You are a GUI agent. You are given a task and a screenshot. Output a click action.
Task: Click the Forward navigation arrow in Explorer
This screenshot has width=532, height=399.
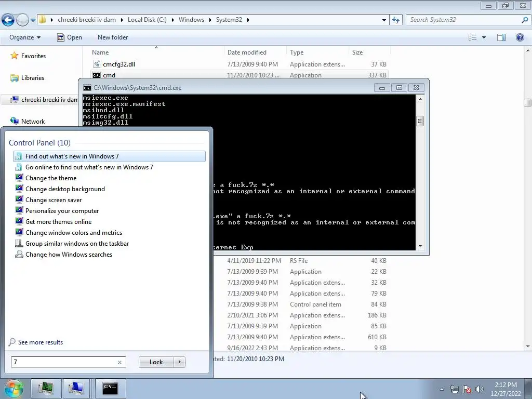tap(23, 20)
